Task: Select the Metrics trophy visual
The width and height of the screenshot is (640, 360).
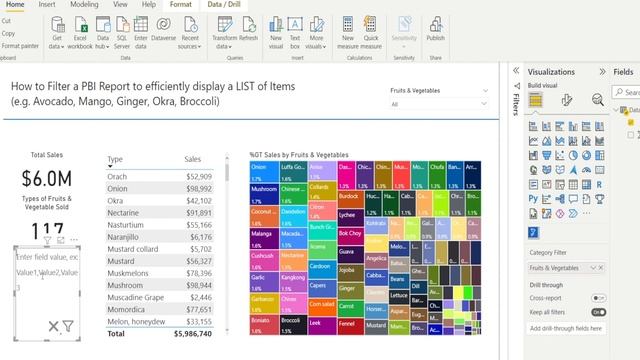Action: (x=600, y=199)
